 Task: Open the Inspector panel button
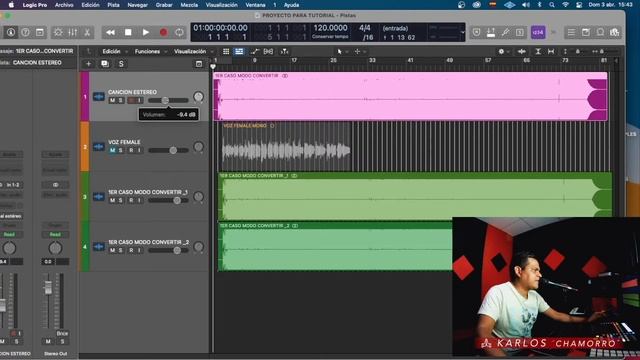pyautogui.click(x=11, y=32)
